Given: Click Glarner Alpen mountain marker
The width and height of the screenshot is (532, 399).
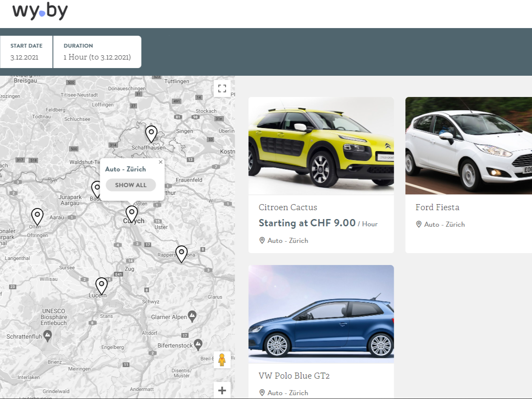Looking at the screenshot, I should (x=192, y=316).
